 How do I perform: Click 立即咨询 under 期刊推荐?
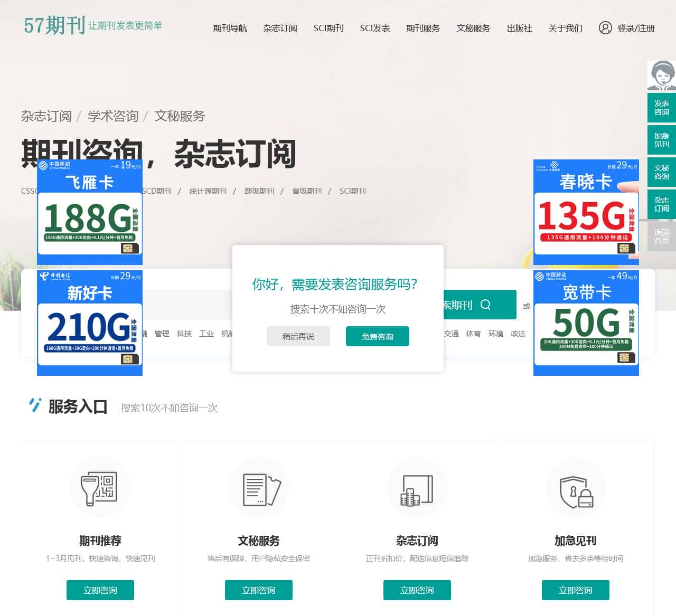[100, 590]
